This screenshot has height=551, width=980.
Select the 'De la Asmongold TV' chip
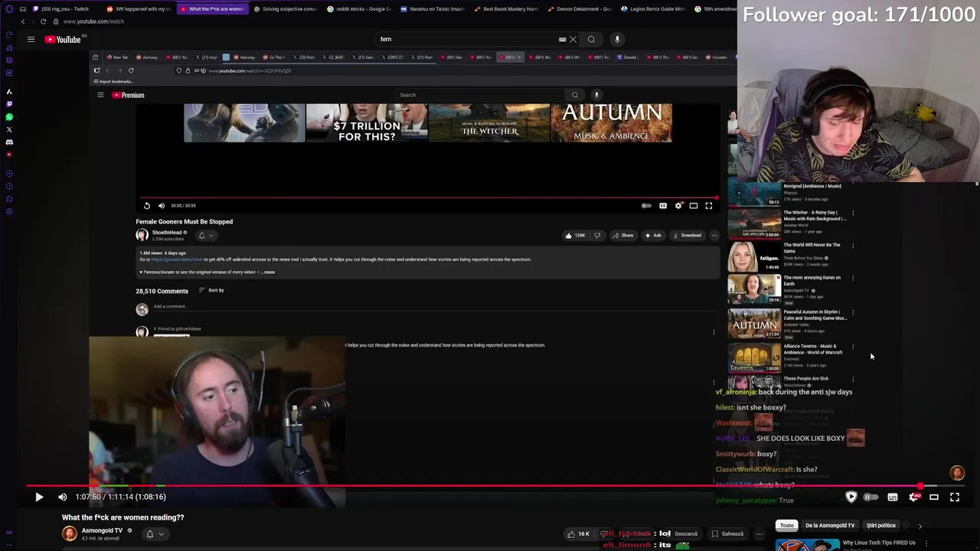pyautogui.click(x=830, y=526)
